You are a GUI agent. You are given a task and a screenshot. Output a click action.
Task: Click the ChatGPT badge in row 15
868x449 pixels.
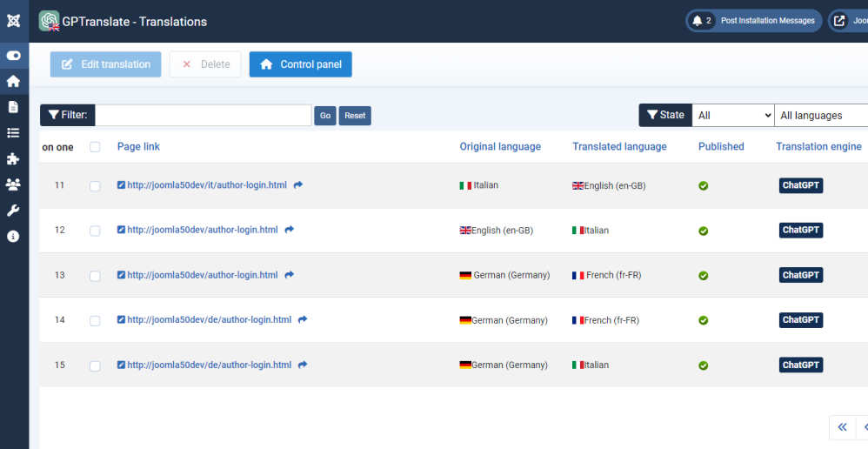pyautogui.click(x=801, y=365)
